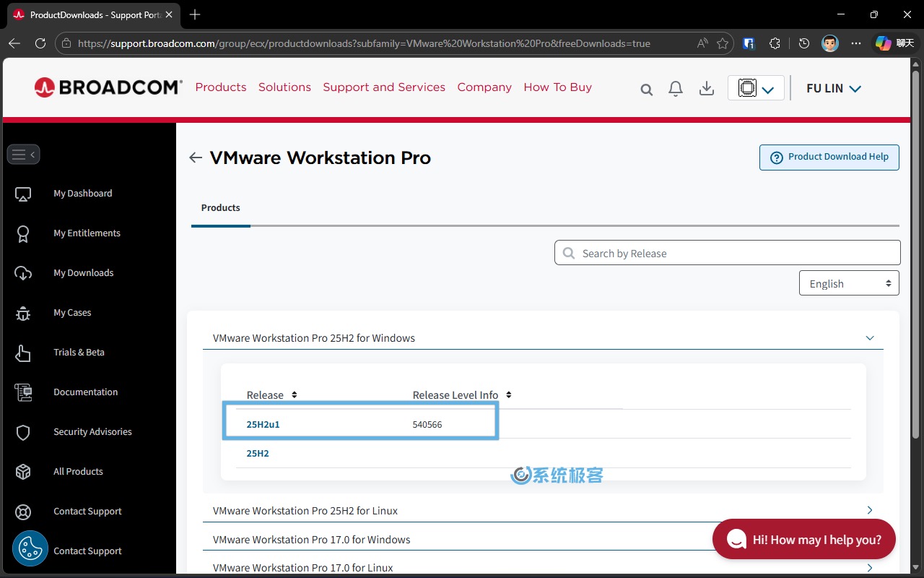Go back using the arrow beside VMware Workstation Pro
The width and height of the screenshot is (924, 578).
196,158
